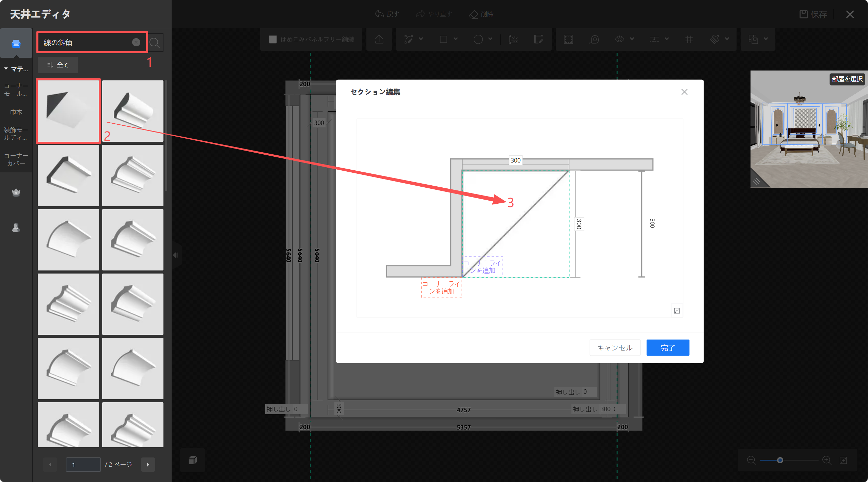The height and width of the screenshot is (482, 868).
Task: Click the 部屋を選択 button
Action: click(x=847, y=79)
